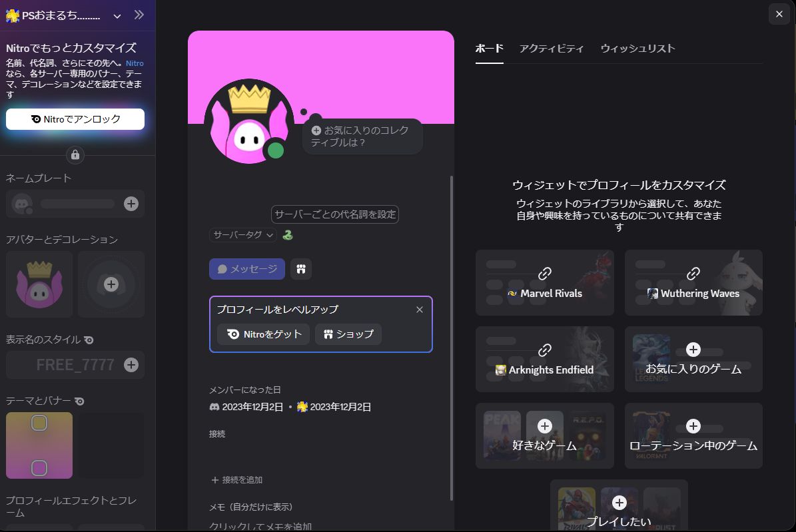796x532 pixels.
Task: Click the double-arrow collapse icon beside server name
Action: (139, 15)
